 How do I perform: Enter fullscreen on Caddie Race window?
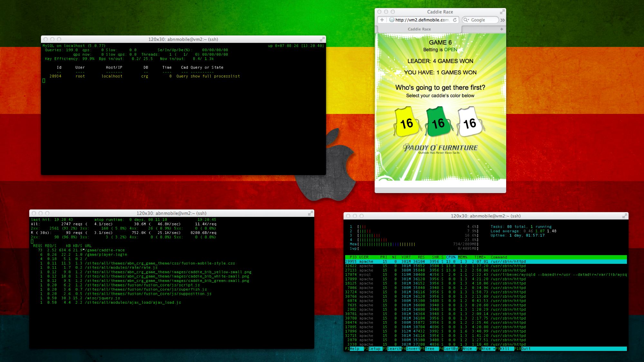(x=502, y=12)
